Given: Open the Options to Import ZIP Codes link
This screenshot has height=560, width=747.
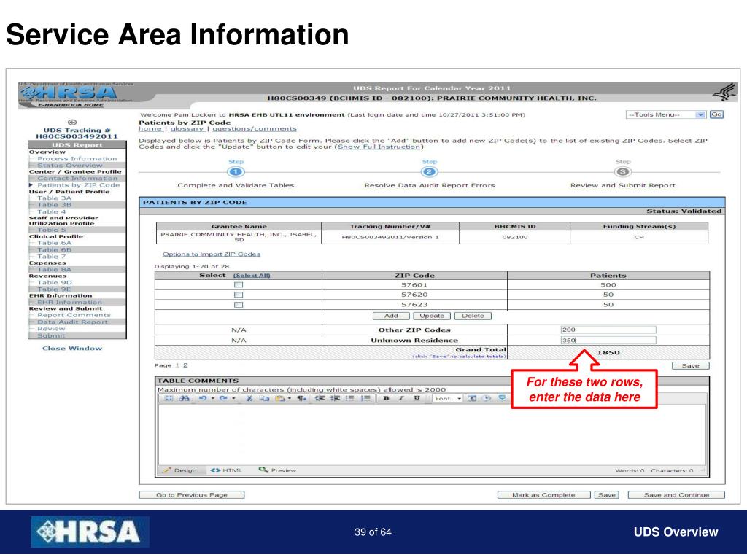Looking at the screenshot, I should 212,254.
